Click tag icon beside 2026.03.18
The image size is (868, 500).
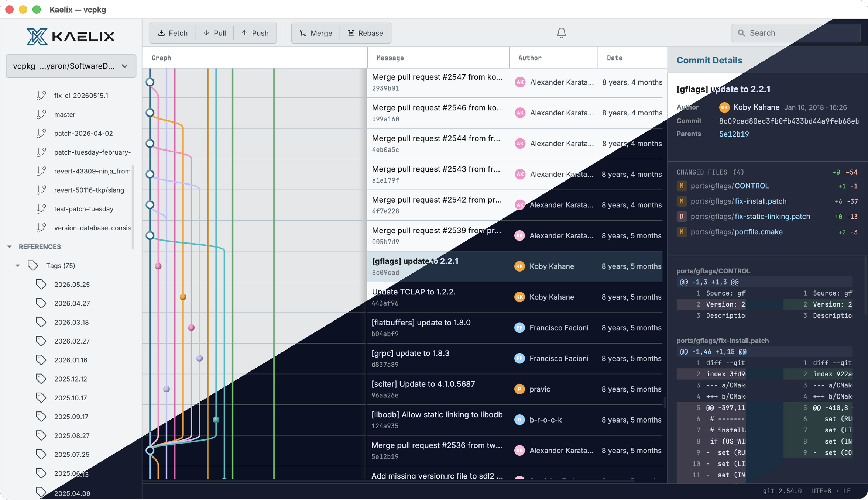(x=41, y=322)
